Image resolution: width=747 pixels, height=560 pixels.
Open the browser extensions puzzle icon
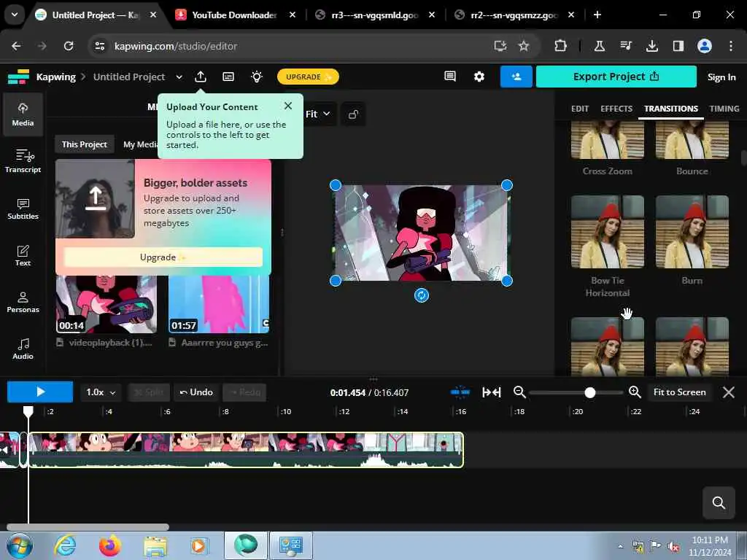coord(560,46)
